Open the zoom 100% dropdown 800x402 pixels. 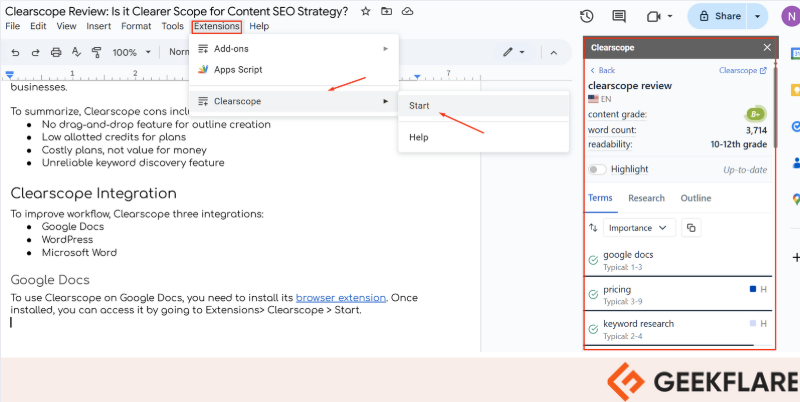(132, 52)
